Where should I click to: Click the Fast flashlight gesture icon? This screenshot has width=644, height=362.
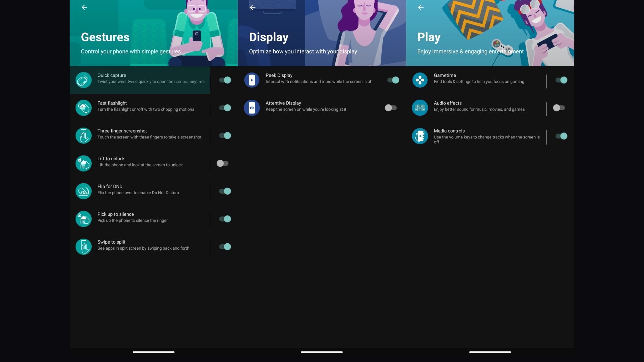click(x=84, y=107)
